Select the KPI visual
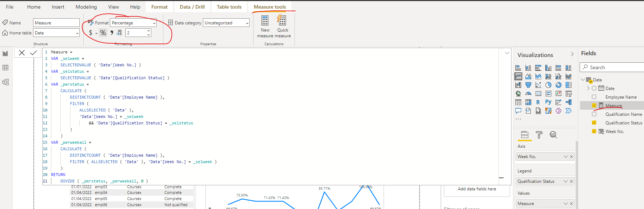 pyautogui.click(x=559, y=94)
